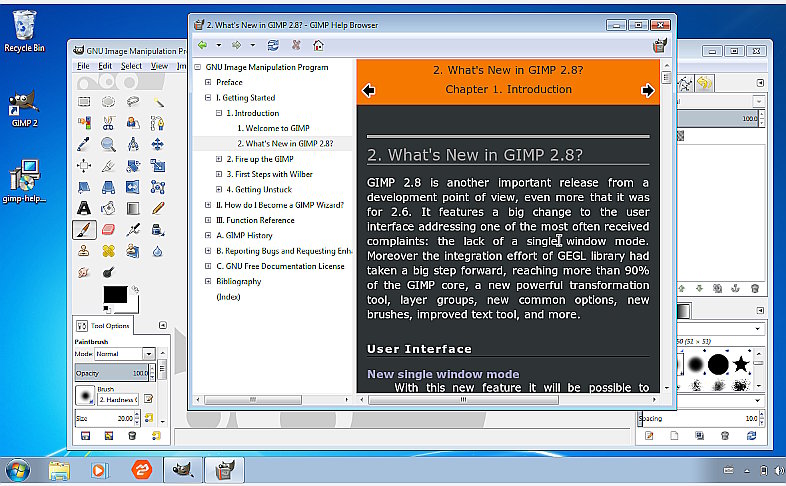Expand the Bibliography node
Viewport: 786px width, 486px height.
click(208, 282)
